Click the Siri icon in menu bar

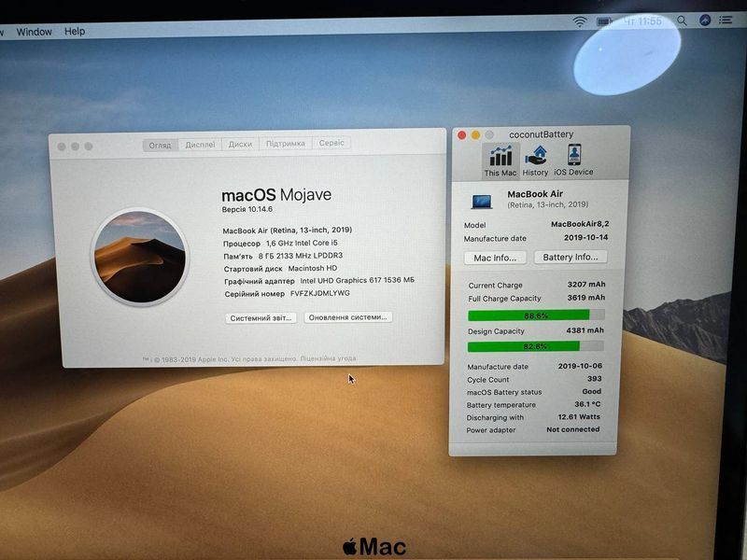point(705,20)
